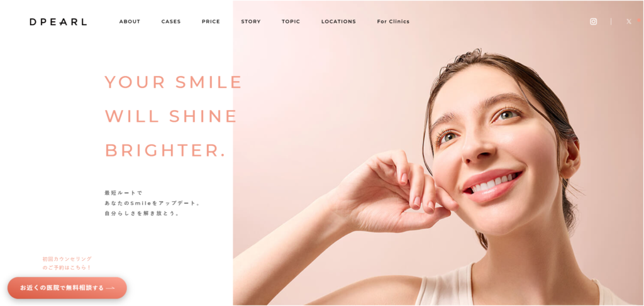The height and width of the screenshot is (306, 644).
Task: Open the For Clinics link
Action: tap(393, 22)
